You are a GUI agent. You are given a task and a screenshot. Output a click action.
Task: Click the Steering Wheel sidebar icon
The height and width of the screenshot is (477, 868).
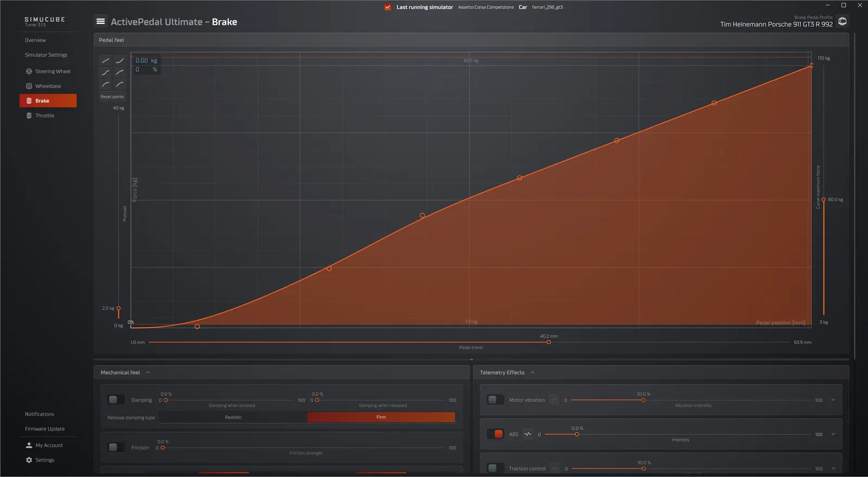pyautogui.click(x=29, y=71)
